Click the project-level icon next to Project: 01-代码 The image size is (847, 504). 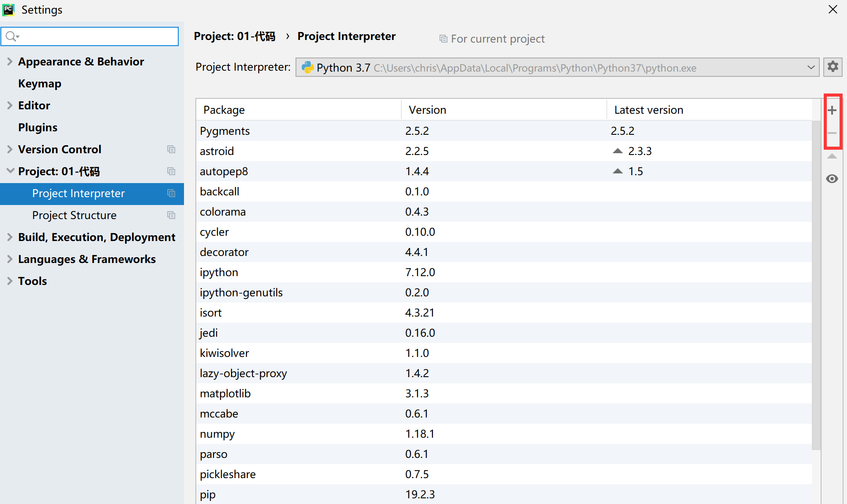171,171
